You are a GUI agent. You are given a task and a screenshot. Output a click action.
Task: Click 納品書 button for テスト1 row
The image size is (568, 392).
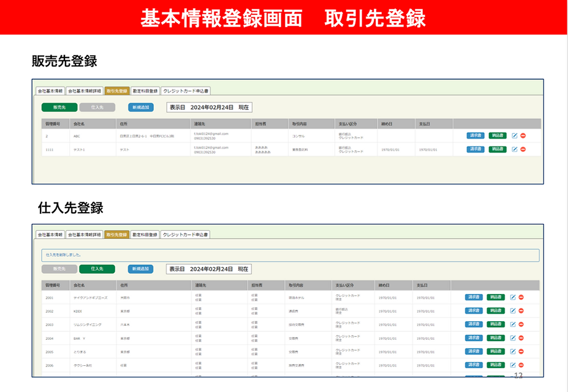497,149
